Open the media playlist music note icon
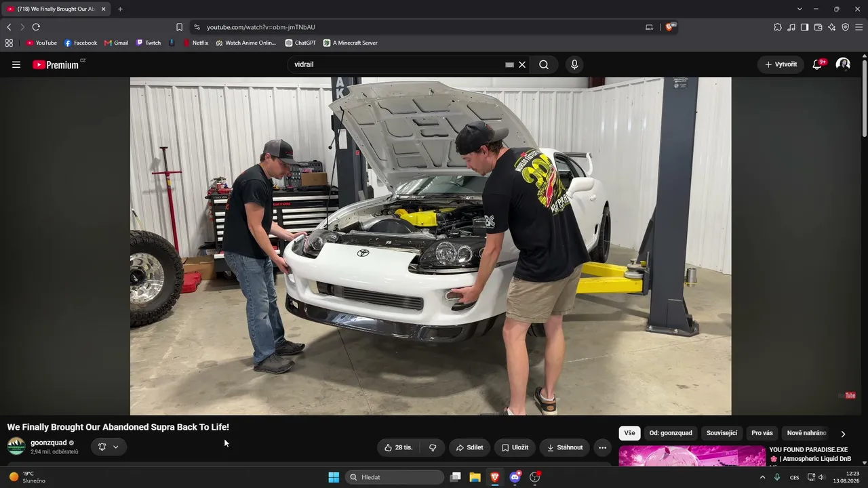 click(791, 27)
